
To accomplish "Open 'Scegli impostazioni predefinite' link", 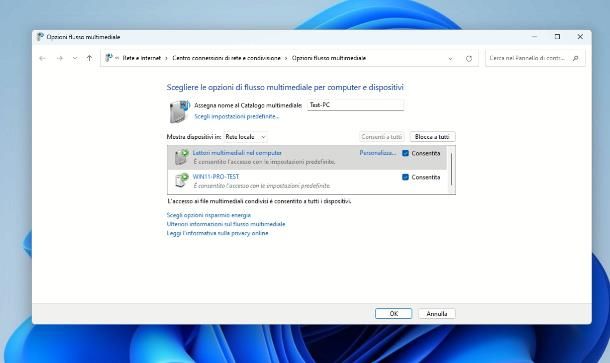I will pos(237,116).
